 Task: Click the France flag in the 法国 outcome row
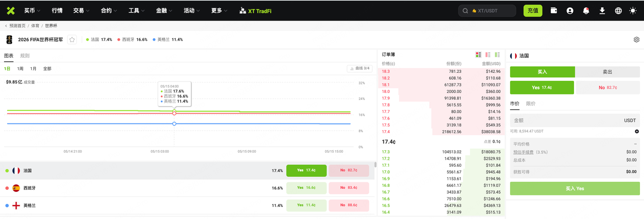click(16, 171)
